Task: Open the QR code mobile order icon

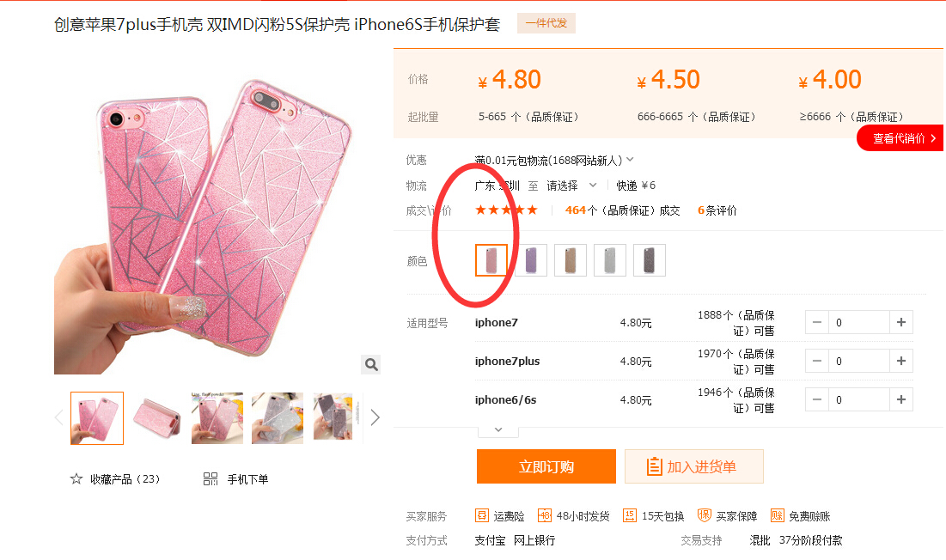Action: click(x=210, y=479)
